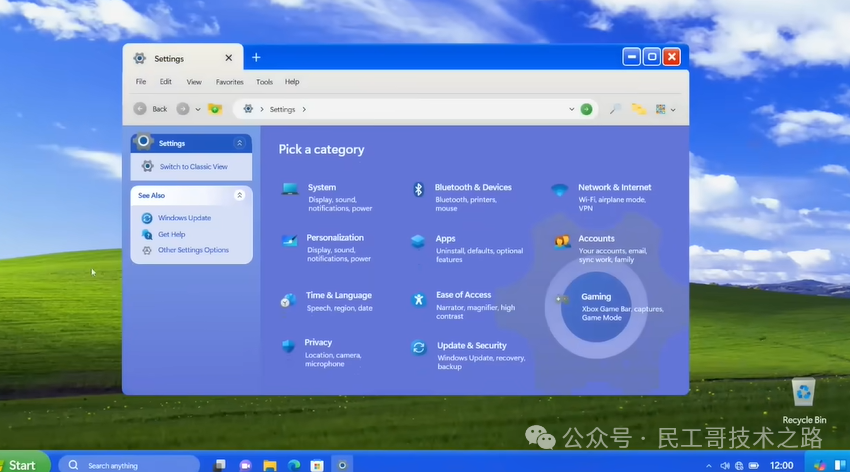
Task: Open the Gaming controller icon
Action: tap(562, 299)
